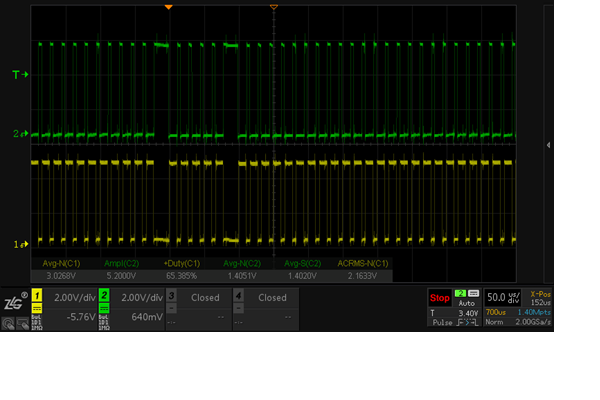Click the 1.4051V measurement value
600x400 pixels.
point(242,276)
